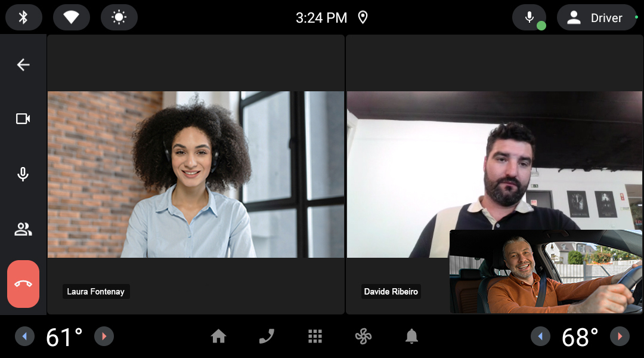Image resolution: width=644 pixels, height=358 pixels.
Task: Open the app grid launcher
Action: (315, 337)
